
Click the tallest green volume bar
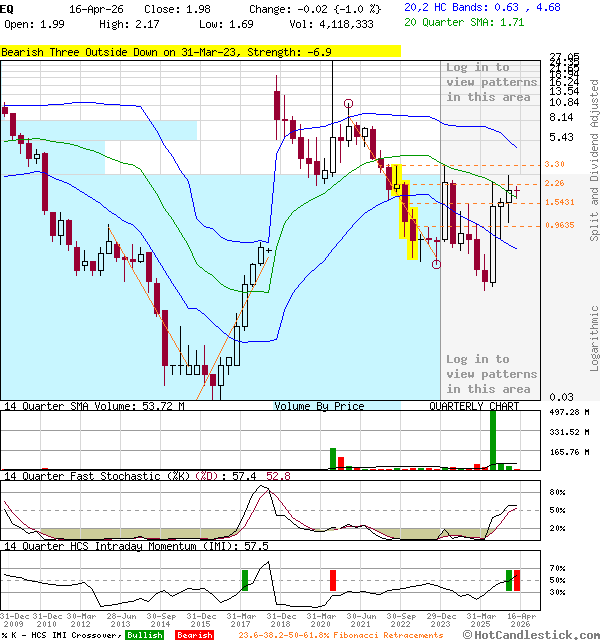[x=493, y=439]
